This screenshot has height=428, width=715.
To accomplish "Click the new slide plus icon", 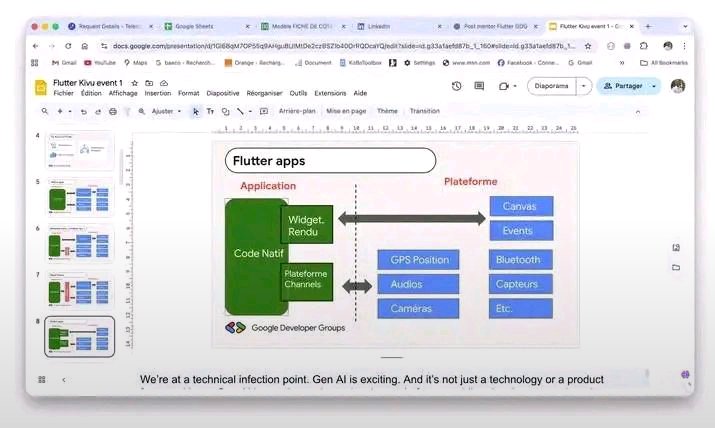I will point(60,111).
